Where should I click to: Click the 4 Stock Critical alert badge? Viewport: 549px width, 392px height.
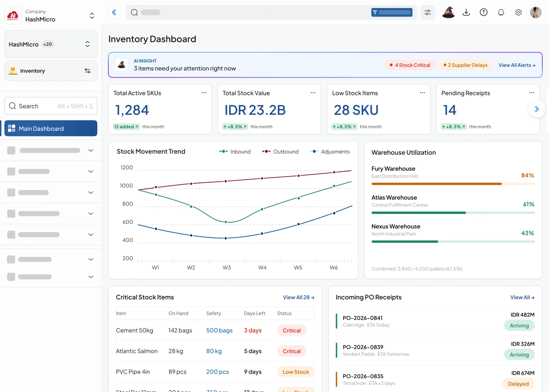pyautogui.click(x=410, y=65)
